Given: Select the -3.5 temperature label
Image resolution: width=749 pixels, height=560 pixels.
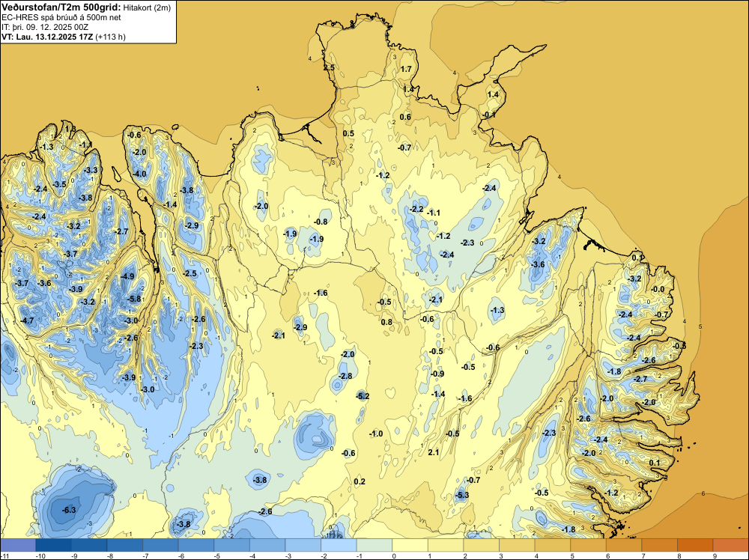Looking at the screenshot, I should 60,184.
